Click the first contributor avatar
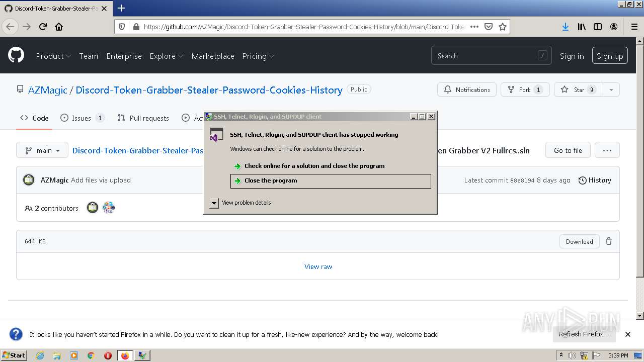 [x=93, y=208]
